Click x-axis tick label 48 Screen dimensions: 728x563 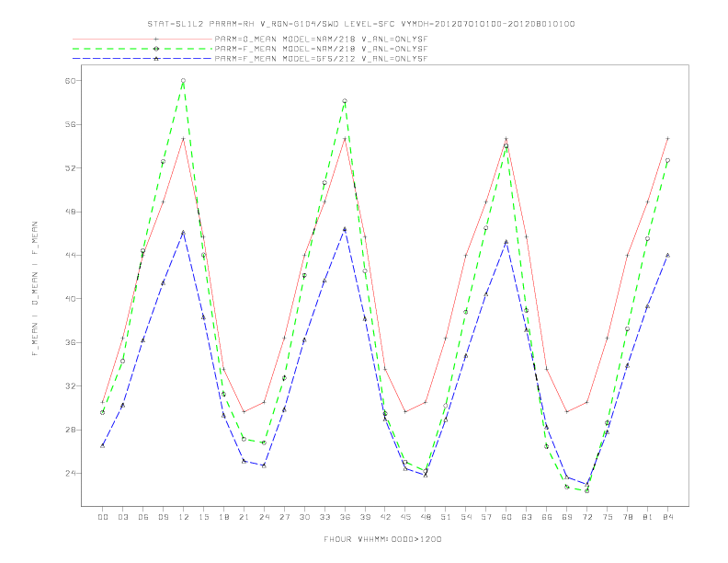point(426,517)
